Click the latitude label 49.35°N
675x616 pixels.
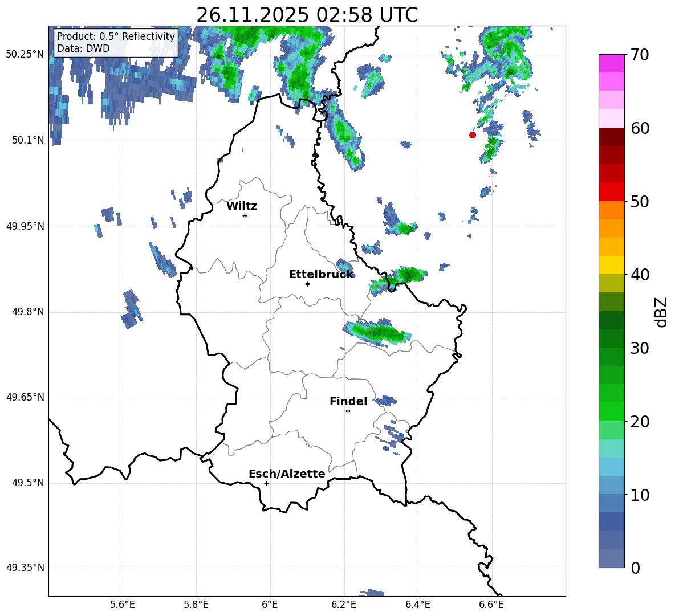click(25, 568)
